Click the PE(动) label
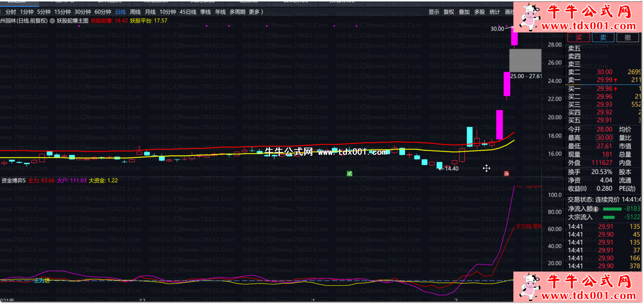 click(x=627, y=189)
